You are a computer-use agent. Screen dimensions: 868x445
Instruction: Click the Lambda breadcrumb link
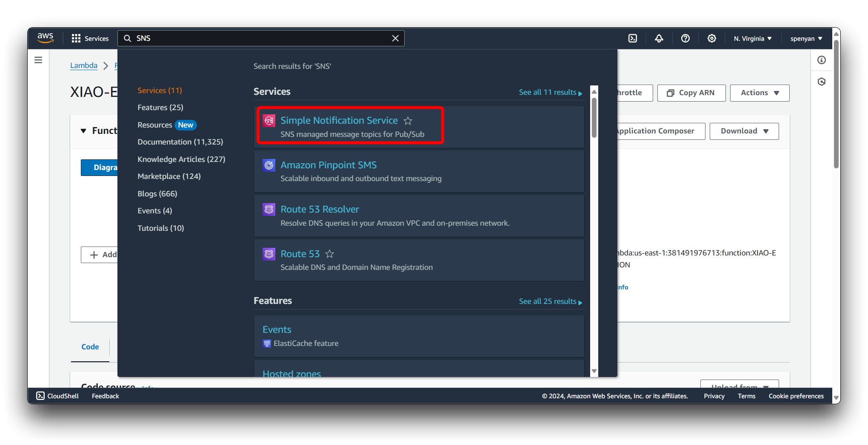click(83, 65)
